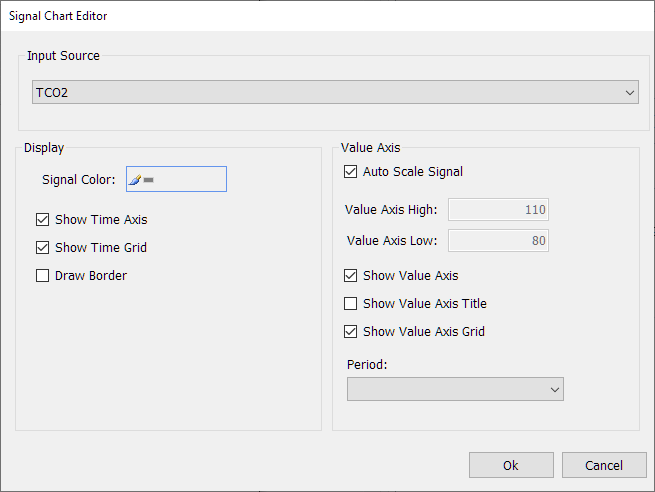Image resolution: width=655 pixels, height=492 pixels.
Task: Select the gray signal color swatch
Action: [149, 180]
